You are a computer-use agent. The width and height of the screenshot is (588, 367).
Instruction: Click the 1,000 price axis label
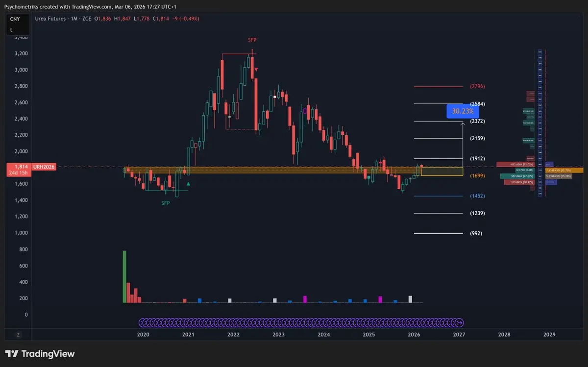tap(20, 233)
